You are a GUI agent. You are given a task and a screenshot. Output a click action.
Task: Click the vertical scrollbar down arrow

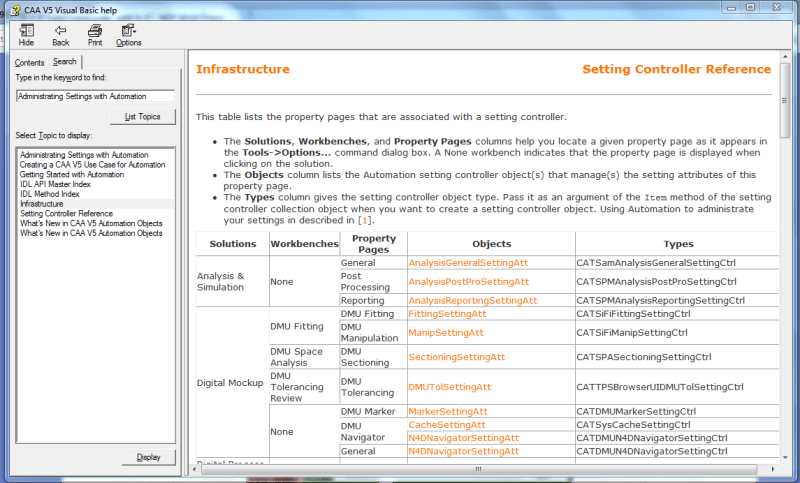pos(785,457)
